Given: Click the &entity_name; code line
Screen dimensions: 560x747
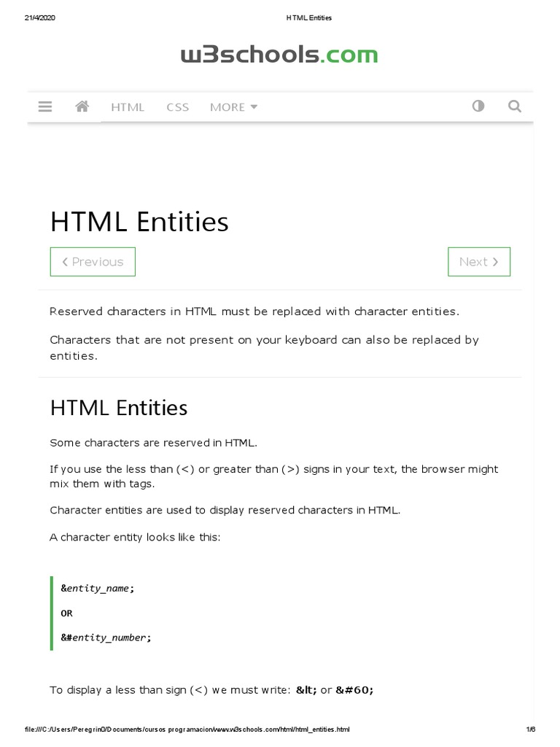Looking at the screenshot, I should click(x=98, y=588).
